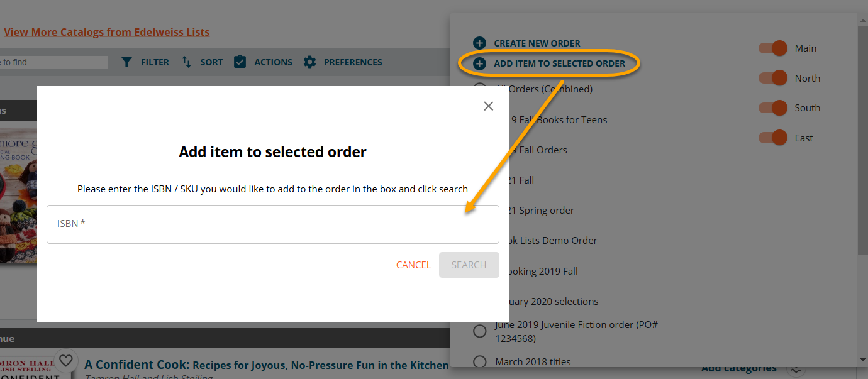This screenshot has width=868, height=379.
Task: Open the A Confident Cook title link
Action: pos(266,365)
